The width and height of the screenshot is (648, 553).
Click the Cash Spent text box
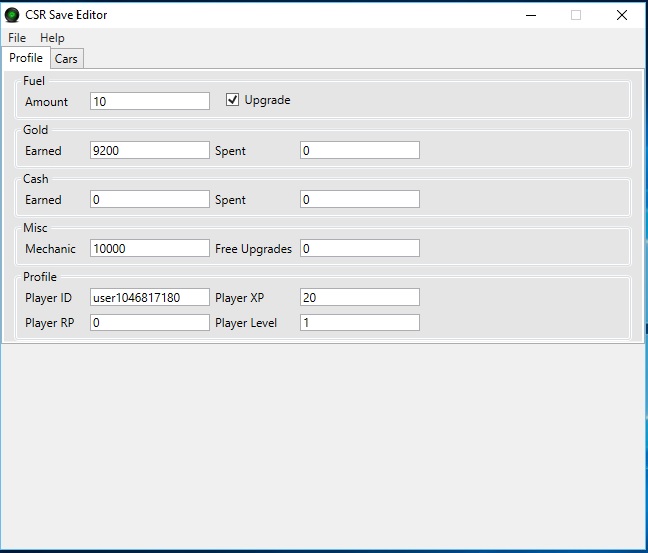359,199
